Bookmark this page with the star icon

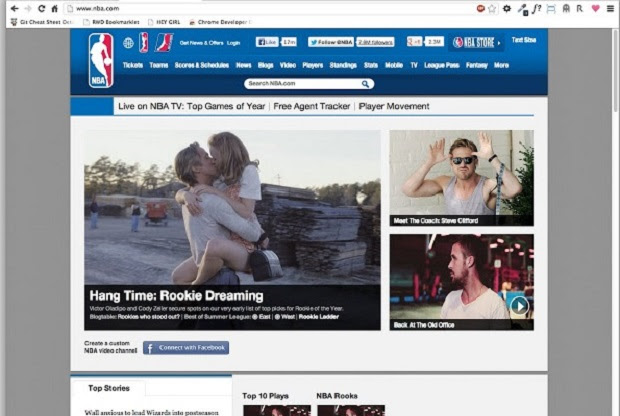click(x=492, y=8)
